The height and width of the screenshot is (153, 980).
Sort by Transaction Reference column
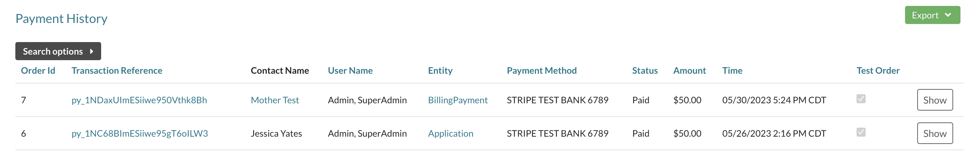click(117, 71)
